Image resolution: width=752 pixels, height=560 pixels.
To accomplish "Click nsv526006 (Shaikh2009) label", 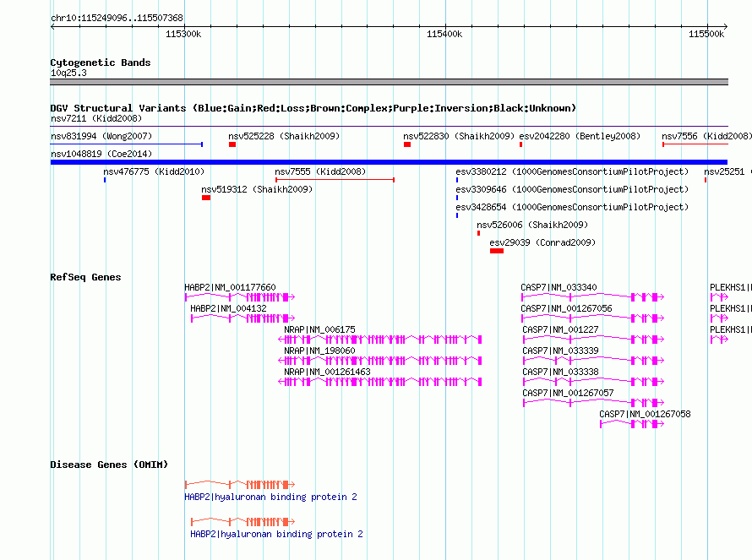I will coord(531,225).
